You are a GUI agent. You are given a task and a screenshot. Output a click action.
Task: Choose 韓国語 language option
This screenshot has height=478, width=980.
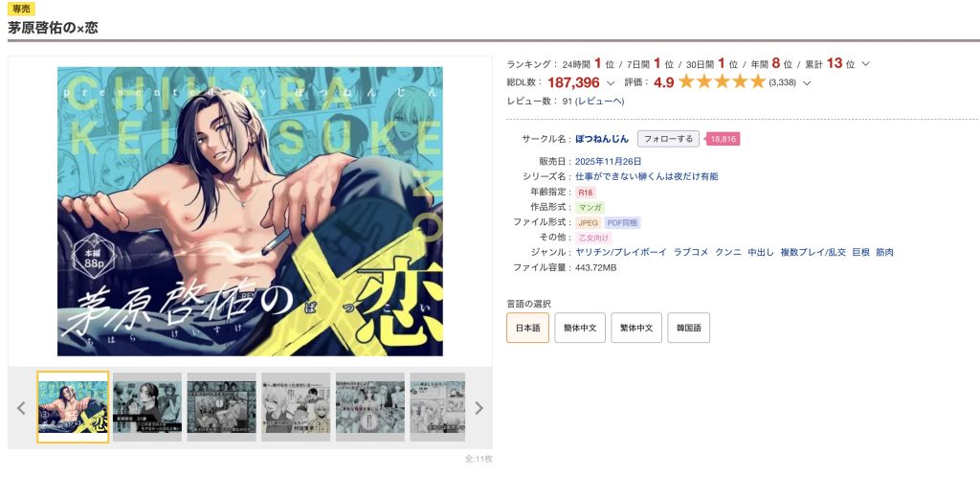(689, 328)
